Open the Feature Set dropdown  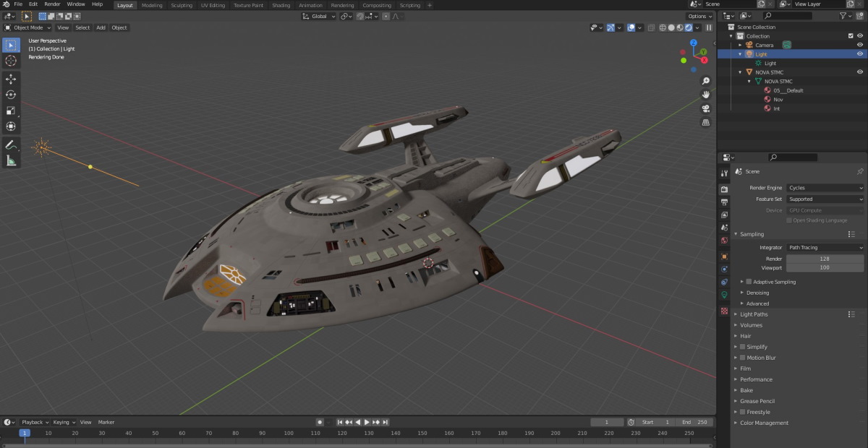[x=825, y=199]
